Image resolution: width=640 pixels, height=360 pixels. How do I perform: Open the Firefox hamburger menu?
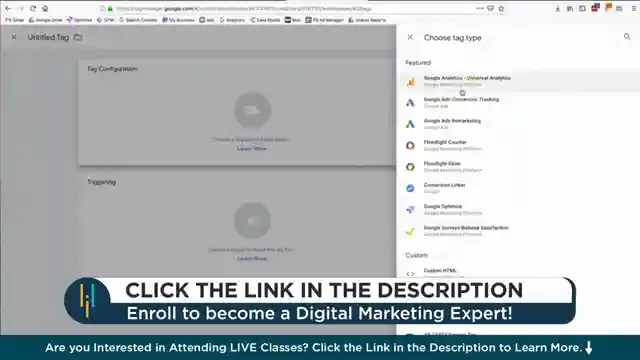coord(634,9)
